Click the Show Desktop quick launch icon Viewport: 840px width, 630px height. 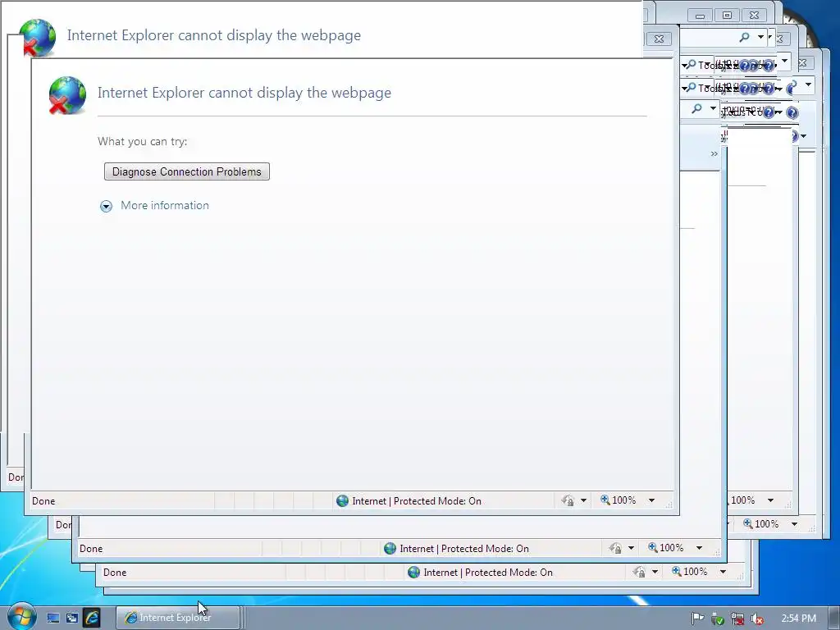[x=53, y=619]
